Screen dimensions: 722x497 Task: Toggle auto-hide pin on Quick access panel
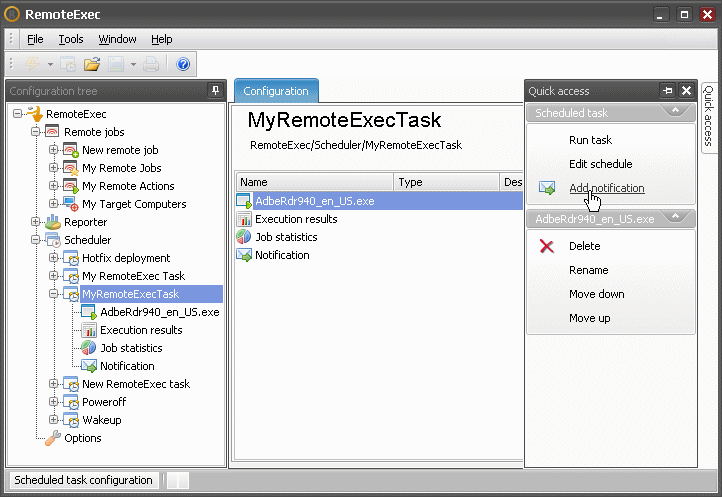click(x=668, y=90)
